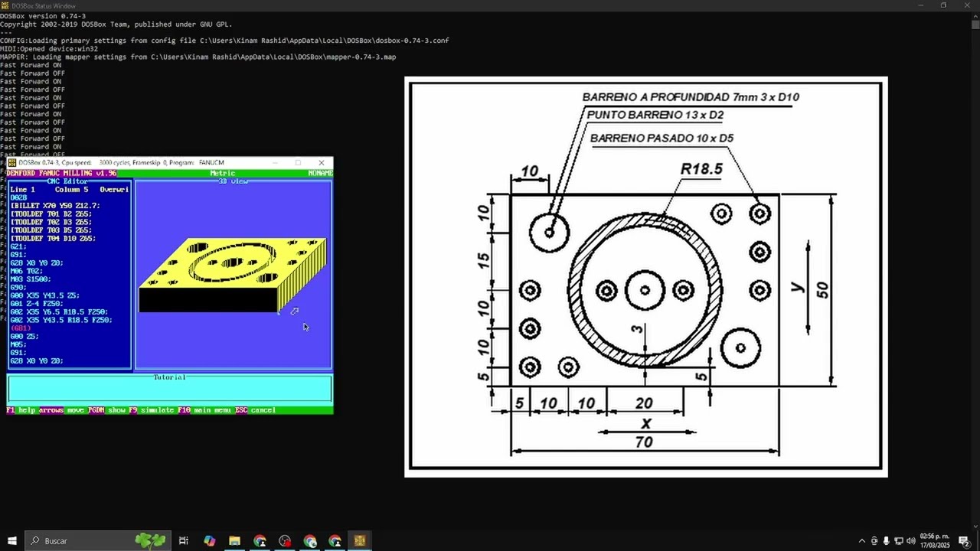Click the G01 Z-4 F250 line
Screen dimensions: 980x551
pos(38,304)
